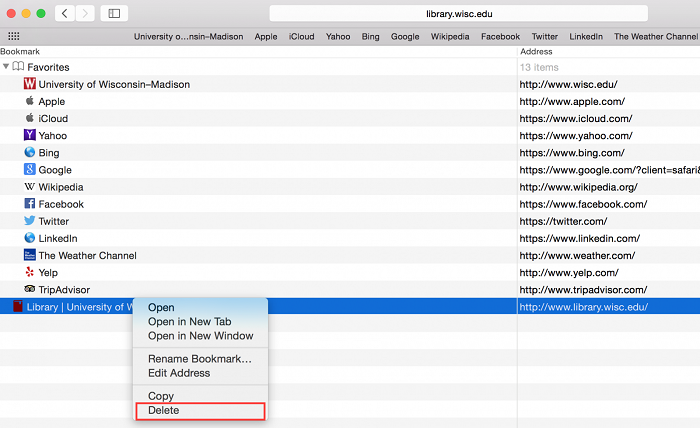The height and width of the screenshot is (428, 700).
Task: Select Rename Bookmark… in context menu
Action: tap(200, 359)
